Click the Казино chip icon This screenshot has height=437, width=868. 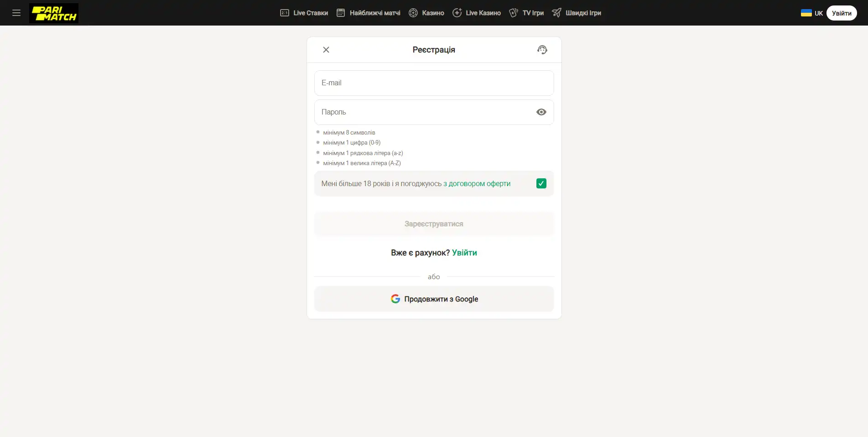[413, 13]
